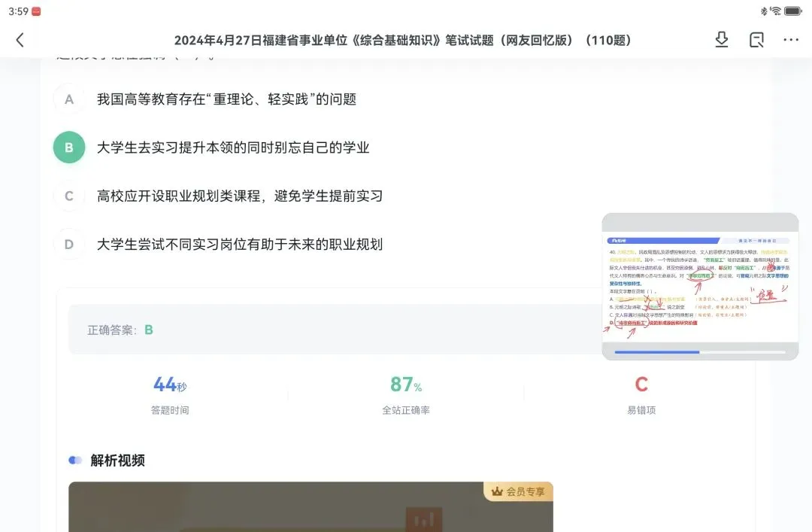
Task: Tap the download icon for this exam paper
Action: pos(721,39)
